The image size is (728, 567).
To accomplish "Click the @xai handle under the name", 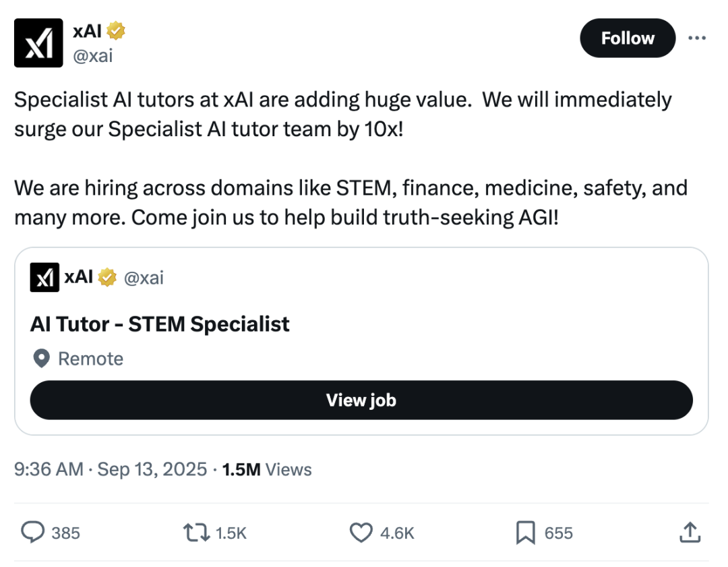I will [92, 56].
